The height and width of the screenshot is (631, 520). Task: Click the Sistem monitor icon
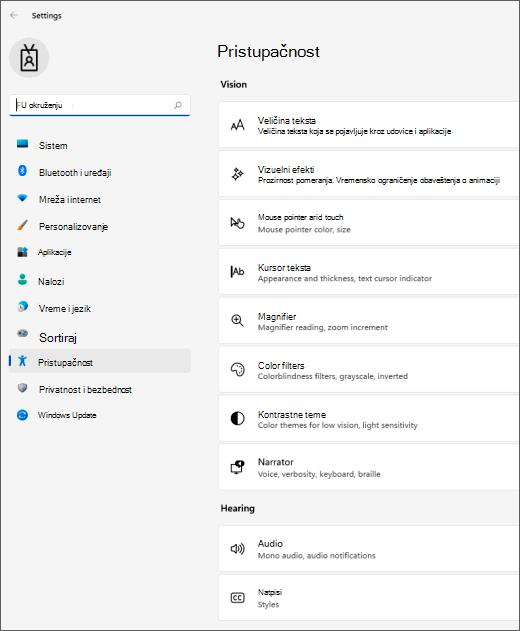coord(23,144)
